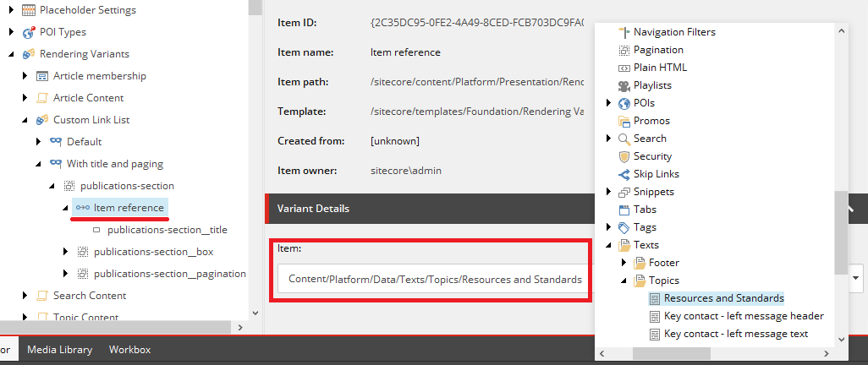Select publications-section__title tree item
The height and width of the screenshot is (365, 868).
click(x=167, y=230)
